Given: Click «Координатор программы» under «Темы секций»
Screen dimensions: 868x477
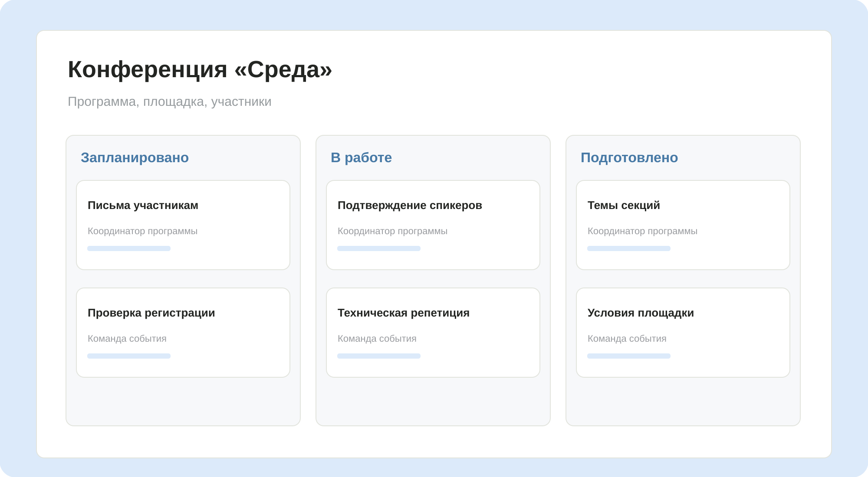Looking at the screenshot, I should pos(643,231).
